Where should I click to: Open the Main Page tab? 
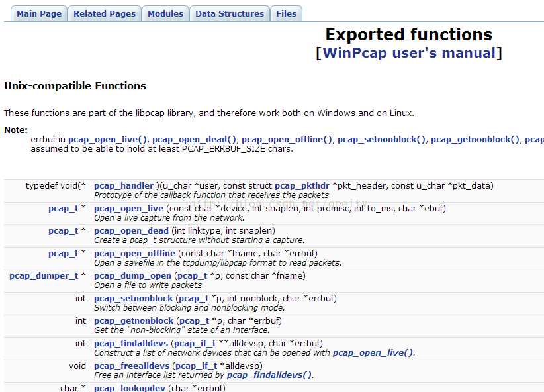pyautogui.click(x=39, y=13)
